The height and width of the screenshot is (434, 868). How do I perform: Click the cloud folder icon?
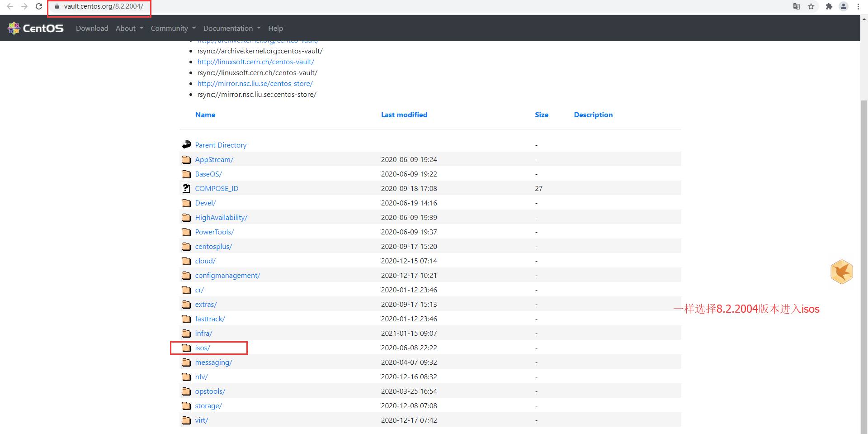coord(186,261)
